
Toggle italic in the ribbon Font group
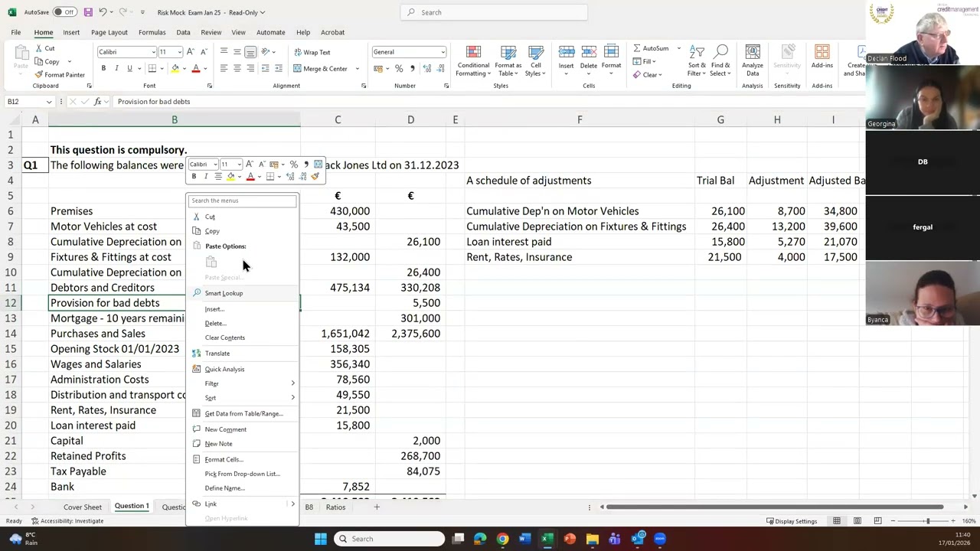[116, 68]
